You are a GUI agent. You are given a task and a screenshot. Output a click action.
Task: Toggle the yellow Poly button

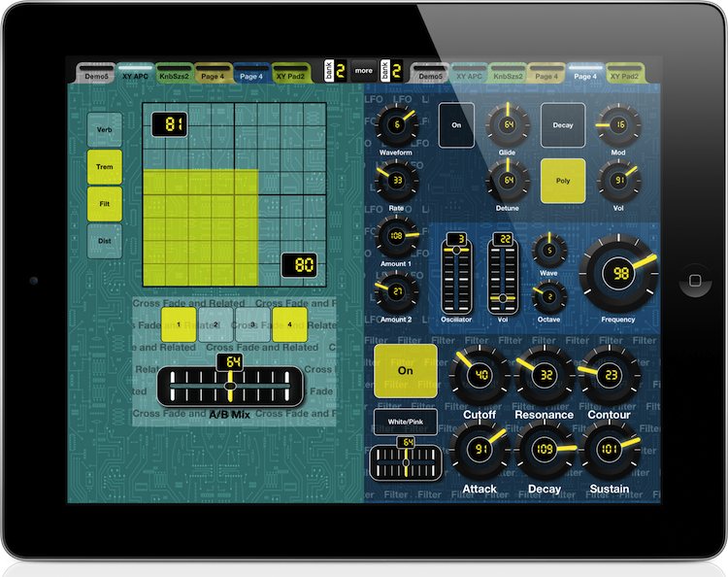563,181
